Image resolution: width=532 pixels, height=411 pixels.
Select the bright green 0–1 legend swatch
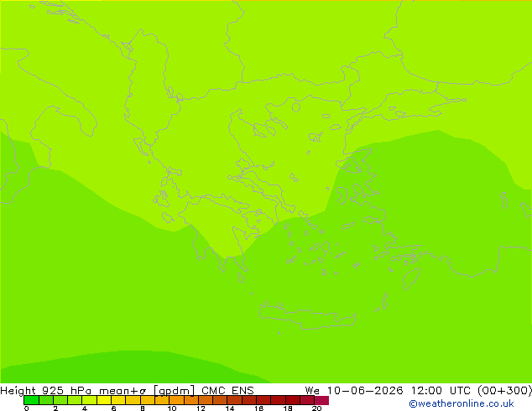coord(31,400)
